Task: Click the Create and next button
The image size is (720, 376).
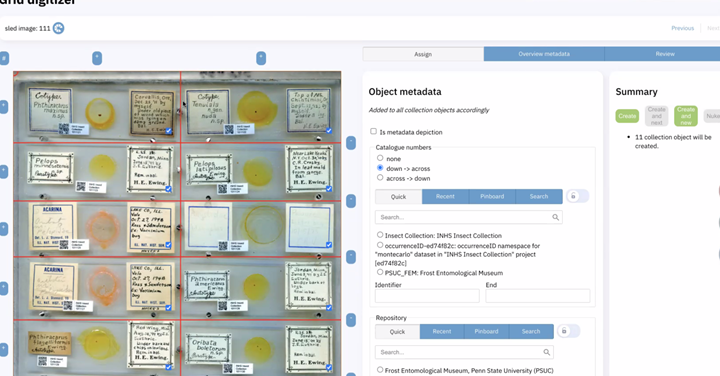Action: (x=657, y=116)
